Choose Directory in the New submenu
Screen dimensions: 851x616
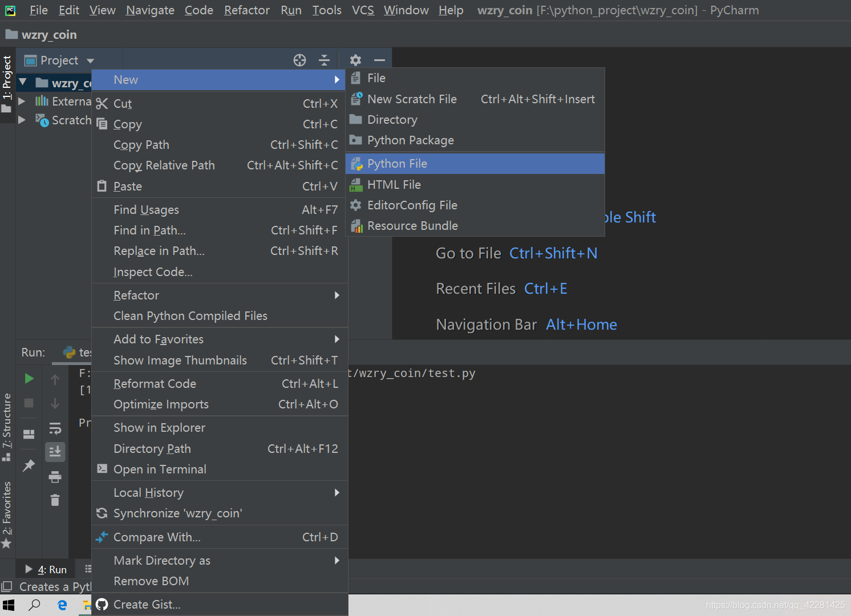[475, 119]
